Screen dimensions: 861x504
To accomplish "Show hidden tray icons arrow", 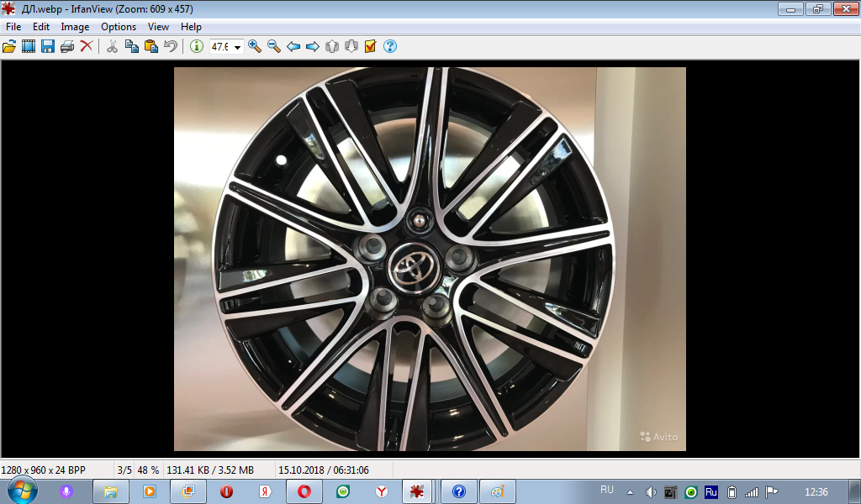I will (630, 492).
